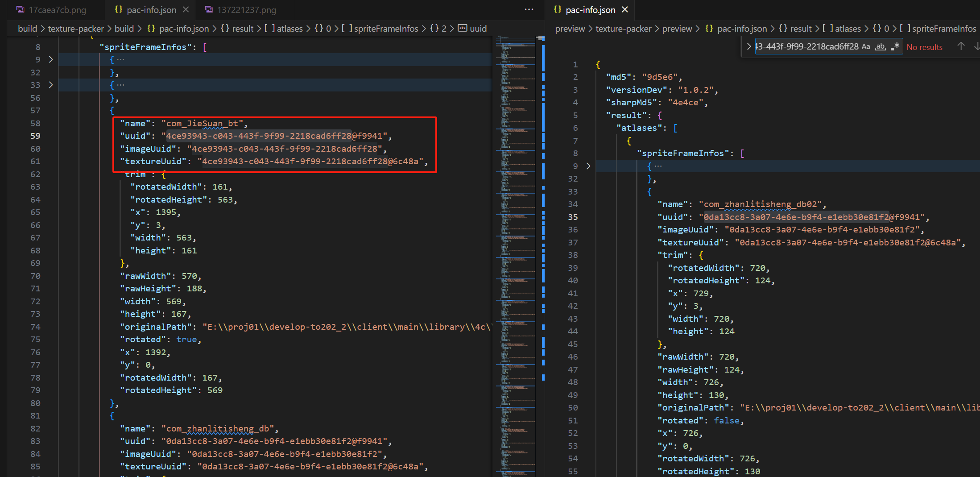Screen dimensions: 980x477
Task: Click the 137221237.png tab image icon
Action: (209, 9)
